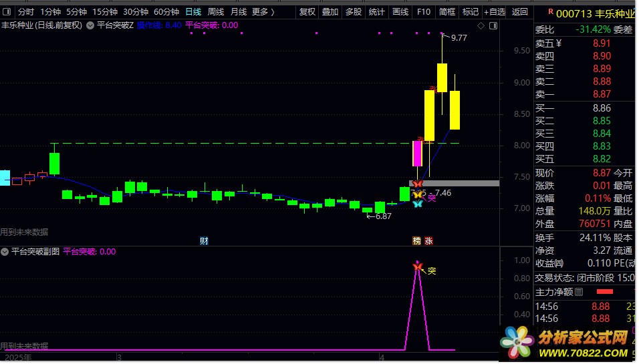Click the 平台突破Z indicator name
The image size is (639, 364).
pyautogui.click(x=116, y=25)
